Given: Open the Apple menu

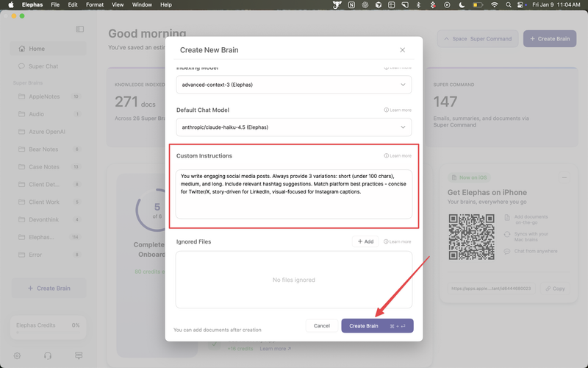Looking at the screenshot, I should 11,5.
